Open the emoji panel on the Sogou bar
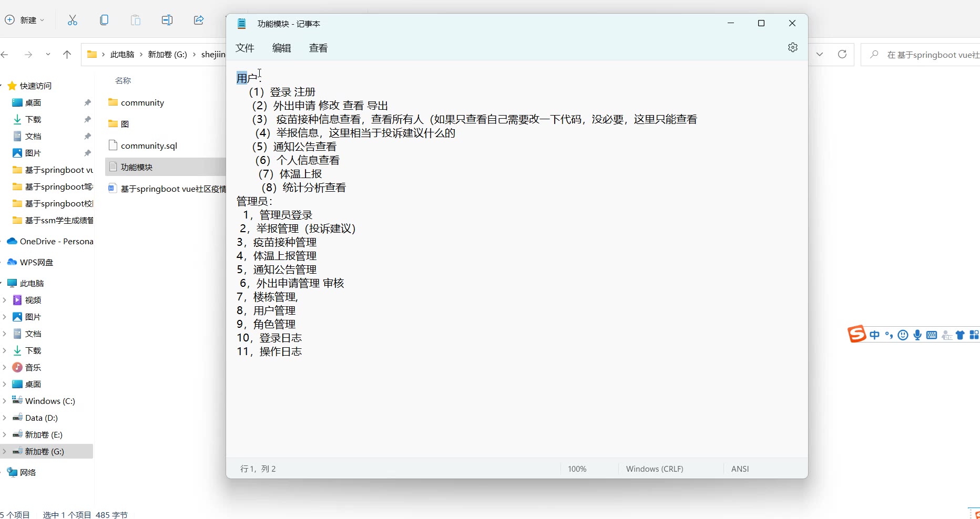 coord(903,335)
